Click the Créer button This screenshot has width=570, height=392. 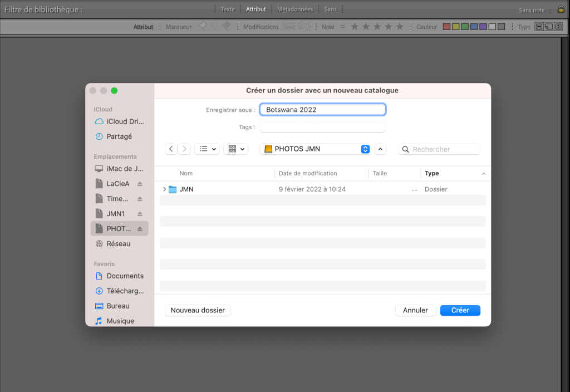(460, 310)
